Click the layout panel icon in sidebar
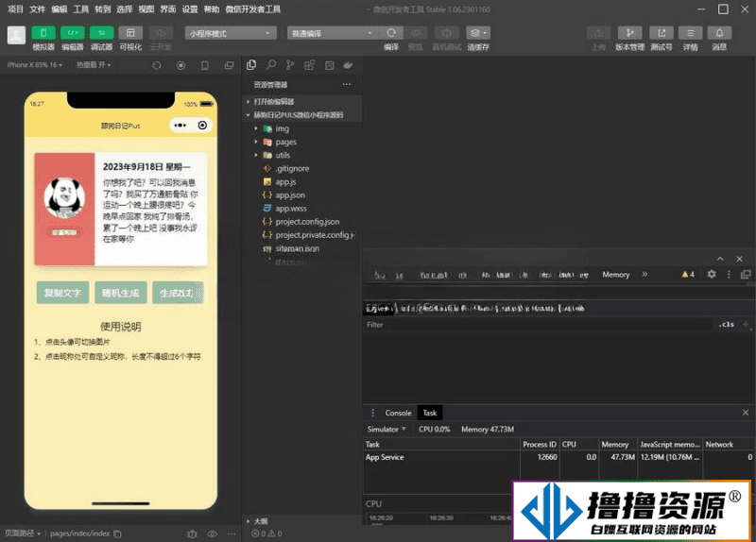Viewport: 756px width, 542px height. pos(329,65)
